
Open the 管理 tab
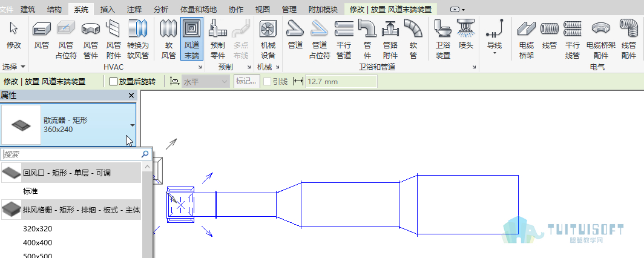tap(289, 9)
